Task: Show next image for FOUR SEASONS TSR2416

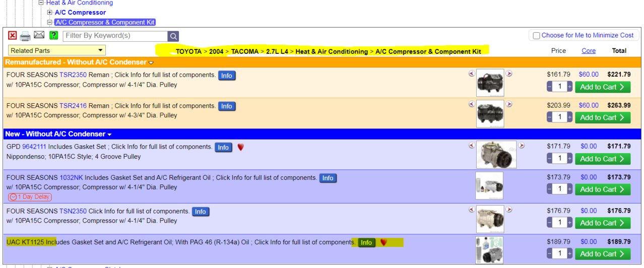Action: pos(509,104)
